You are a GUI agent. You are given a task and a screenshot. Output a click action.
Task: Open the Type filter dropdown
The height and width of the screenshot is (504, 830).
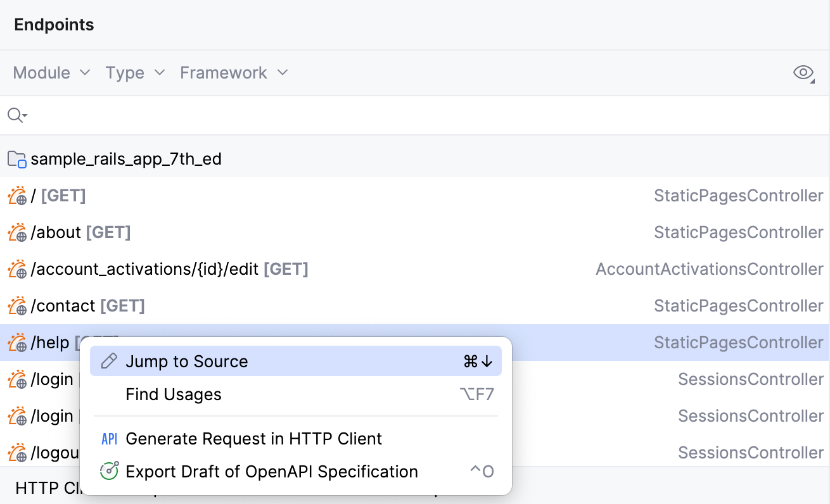(x=134, y=72)
